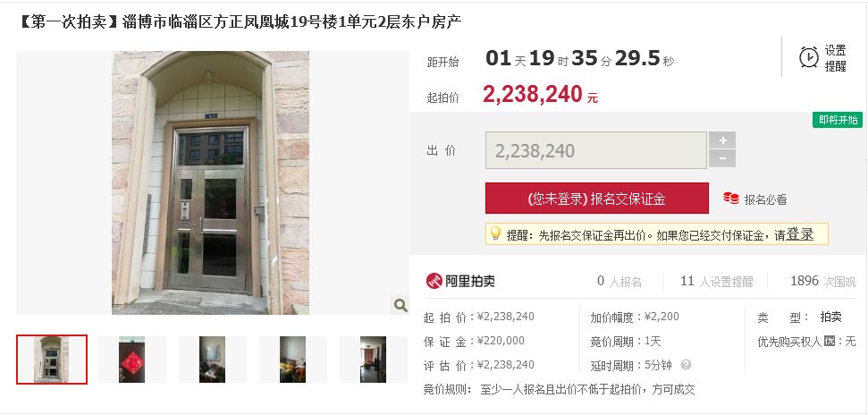Select the third room photo thumbnail
Image resolution: width=868 pixels, height=415 pixels.
coord(213,359)
